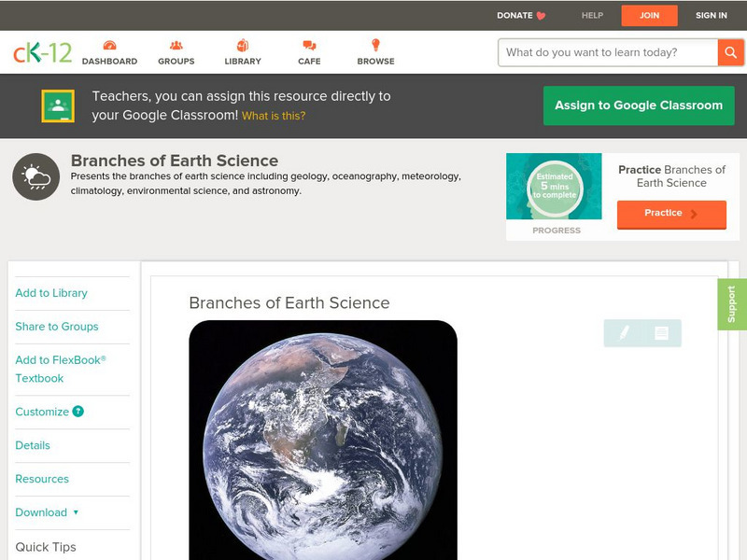This screenshot has width=747, height=560.
Task: Open the notes tool icon
Action: click(661, 332)
